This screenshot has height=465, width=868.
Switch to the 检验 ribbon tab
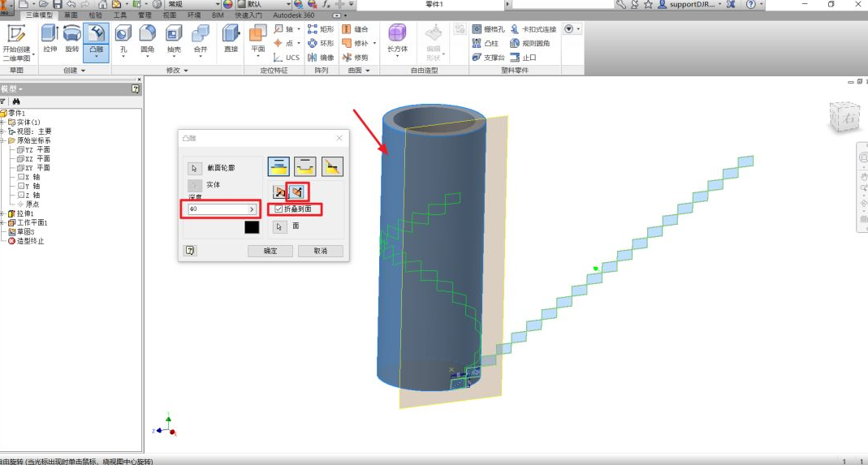tap(96, 15)
